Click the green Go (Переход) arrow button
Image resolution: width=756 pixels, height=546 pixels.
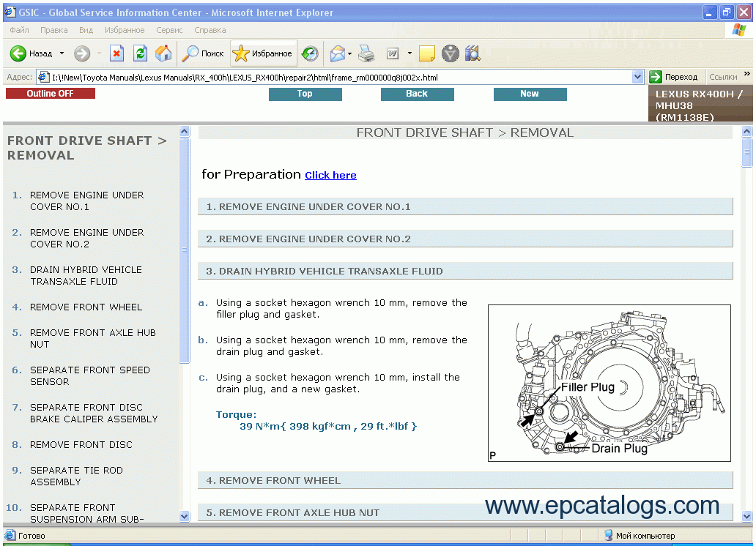[655, 77]
